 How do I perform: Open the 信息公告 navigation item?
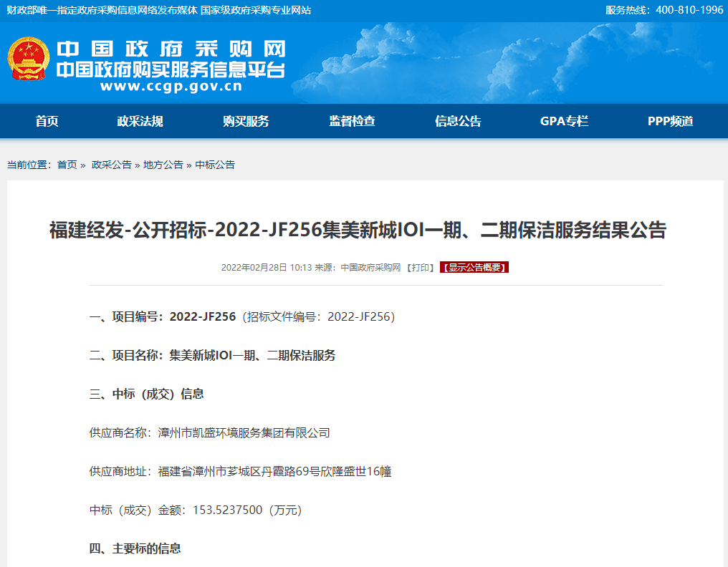(x=458, y=121)
